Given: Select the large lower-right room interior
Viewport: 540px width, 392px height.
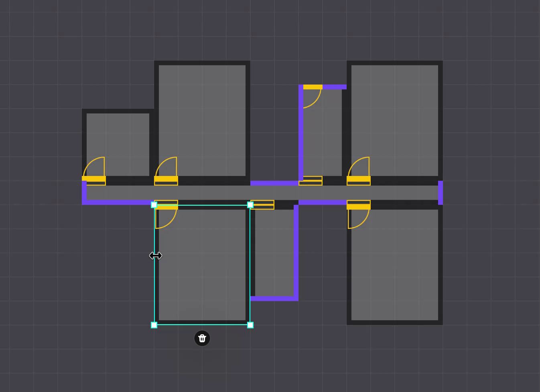Looking at the screenshot, I should click(395, 269).
